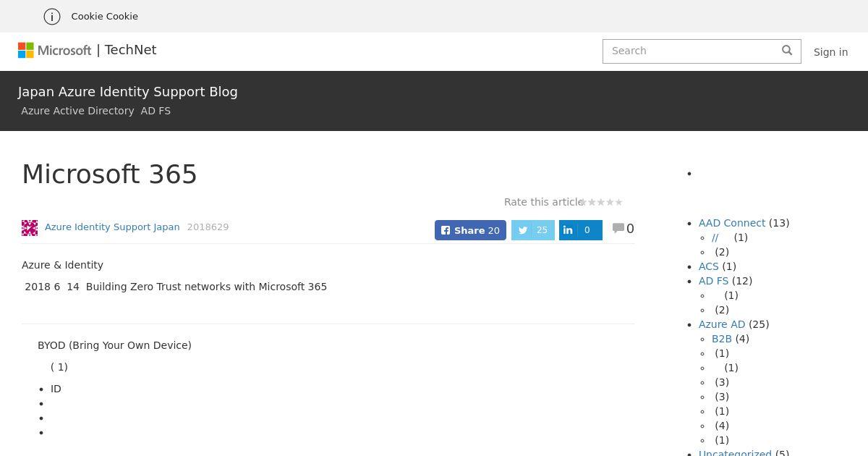Viewport: 868px width, 456px height.
Task: Open comments via speech bubble icon
Action: coord(618,228)
